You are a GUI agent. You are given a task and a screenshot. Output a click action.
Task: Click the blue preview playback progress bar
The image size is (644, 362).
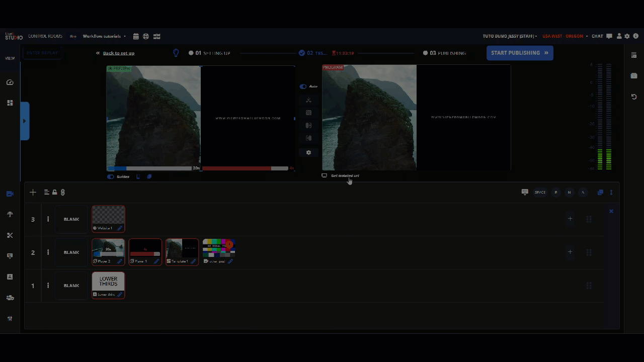click(x=149, y=168)
